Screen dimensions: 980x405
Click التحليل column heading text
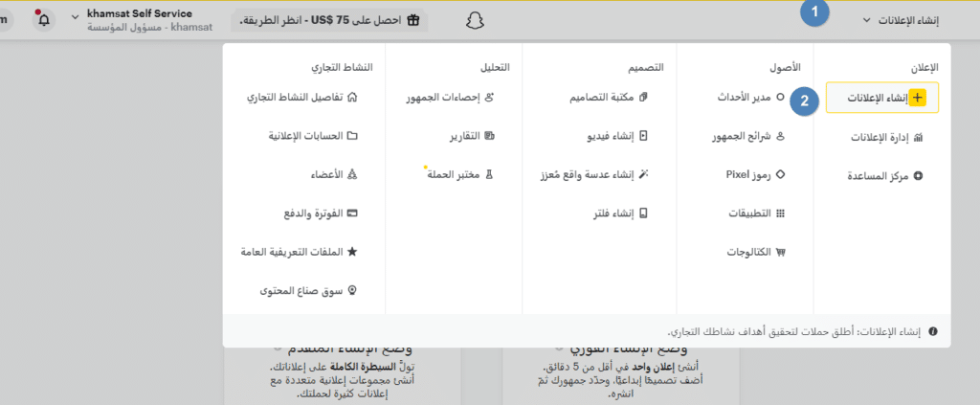(x=495, y=66)
